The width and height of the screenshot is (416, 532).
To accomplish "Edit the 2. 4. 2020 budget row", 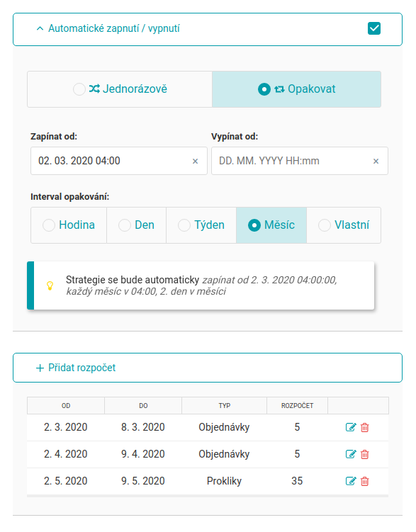I will (351, 454).
